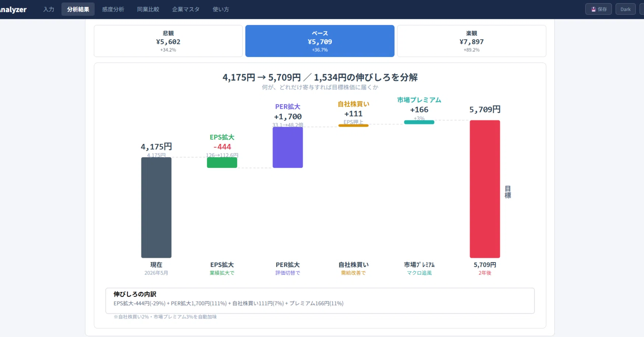This screenshot has width=644, height=337.
Task: Click the +36.7% base scenario percentage
Action: [x=320, y=50]
